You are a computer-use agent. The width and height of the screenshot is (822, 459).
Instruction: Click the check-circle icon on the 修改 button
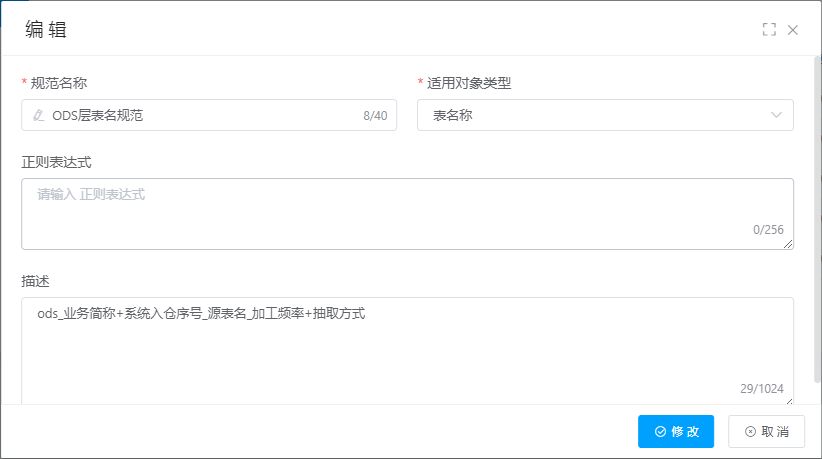pyautogui.click(x=660, y=432)
